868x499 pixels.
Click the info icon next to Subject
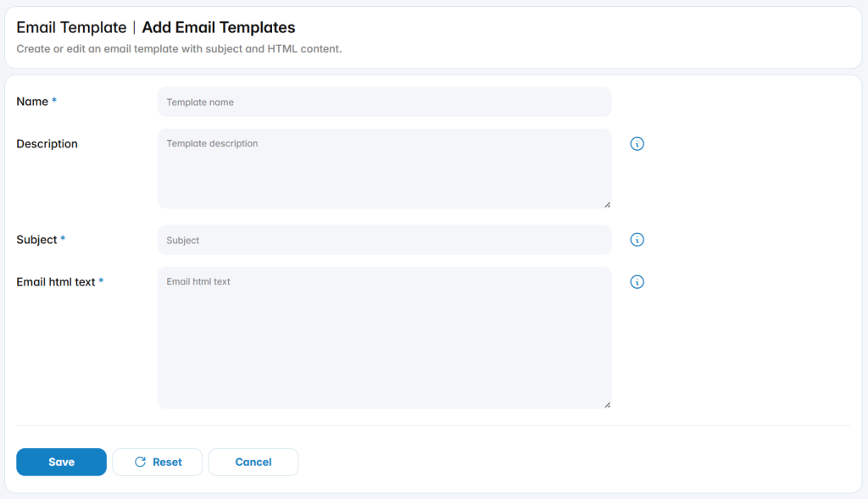coord(637,240)
